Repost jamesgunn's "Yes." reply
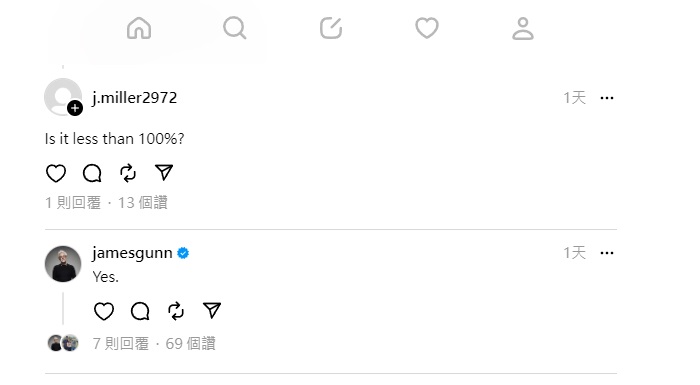 [x=176, y=311]
